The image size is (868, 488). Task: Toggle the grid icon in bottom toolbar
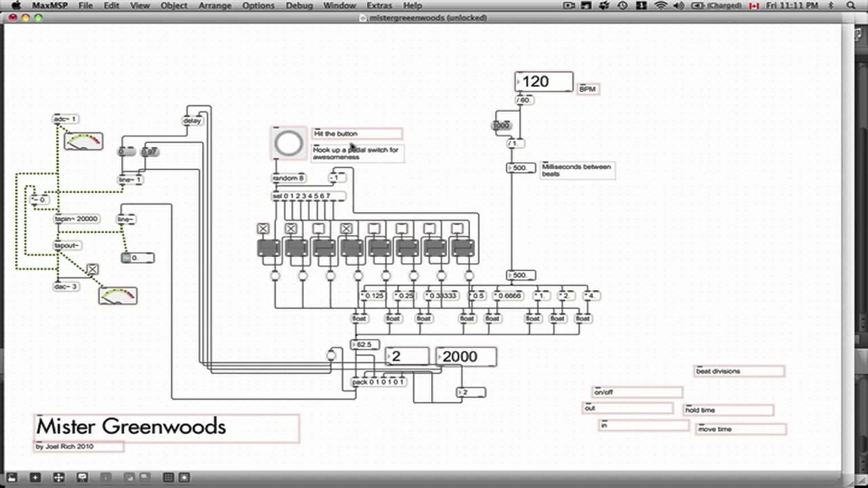168,478
